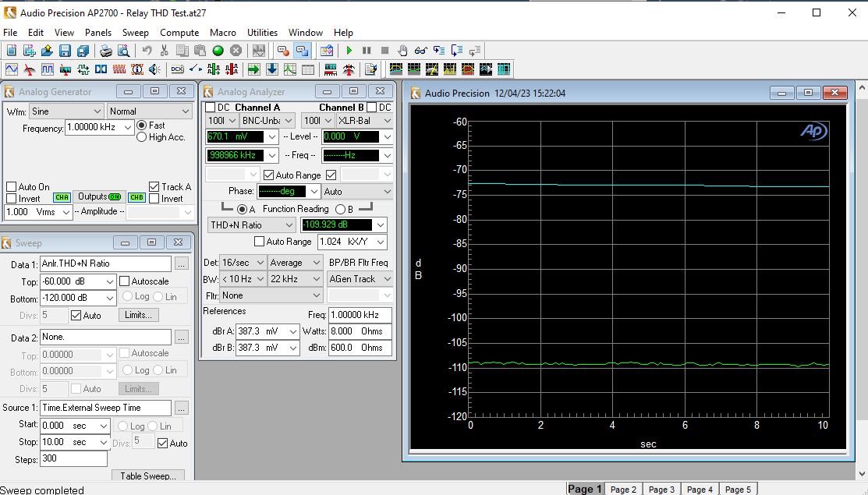Select the High Acc. radio button

coord(142,137)
